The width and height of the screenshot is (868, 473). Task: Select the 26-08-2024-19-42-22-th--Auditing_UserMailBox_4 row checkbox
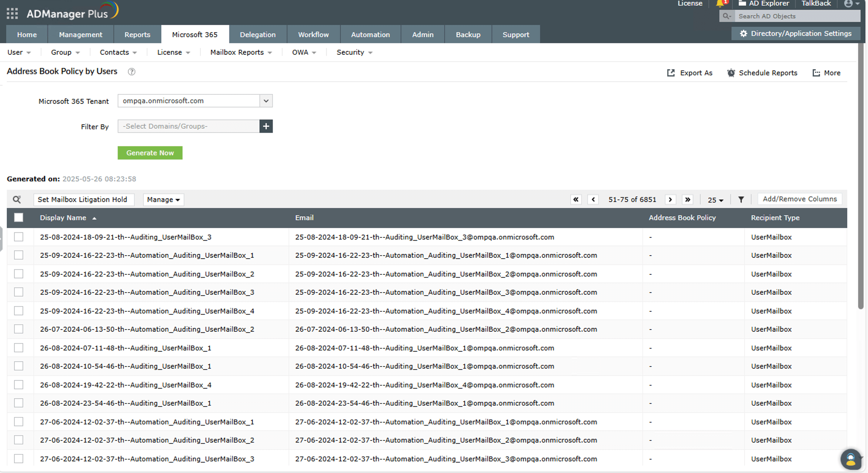pyautogui.click(x=18, y=385)
